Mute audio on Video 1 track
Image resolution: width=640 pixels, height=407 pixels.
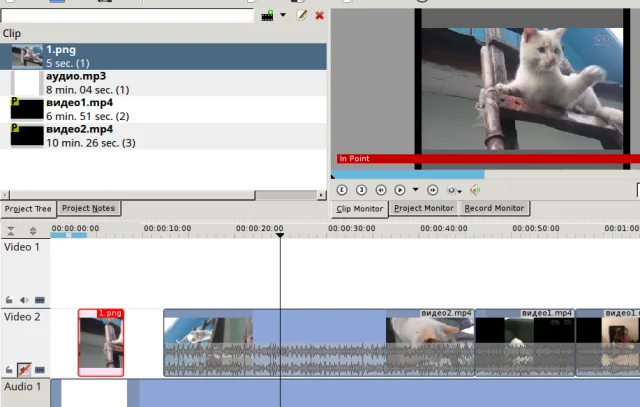24,300
